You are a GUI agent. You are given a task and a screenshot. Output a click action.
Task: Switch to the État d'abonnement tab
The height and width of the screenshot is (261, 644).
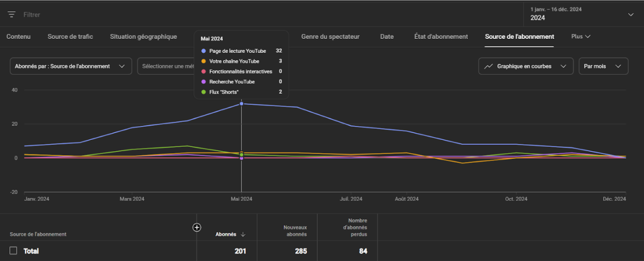coord(441,36)
